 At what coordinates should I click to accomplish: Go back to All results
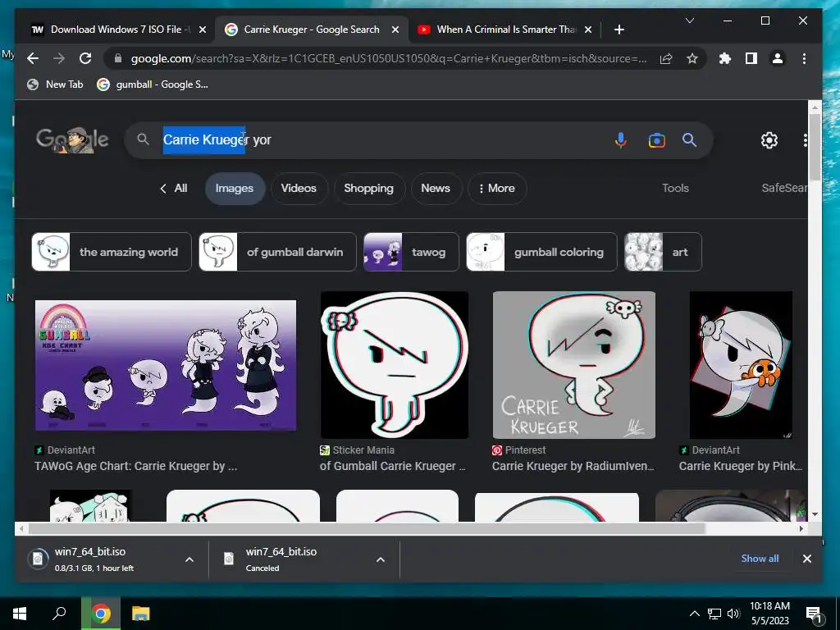[174, 188]
